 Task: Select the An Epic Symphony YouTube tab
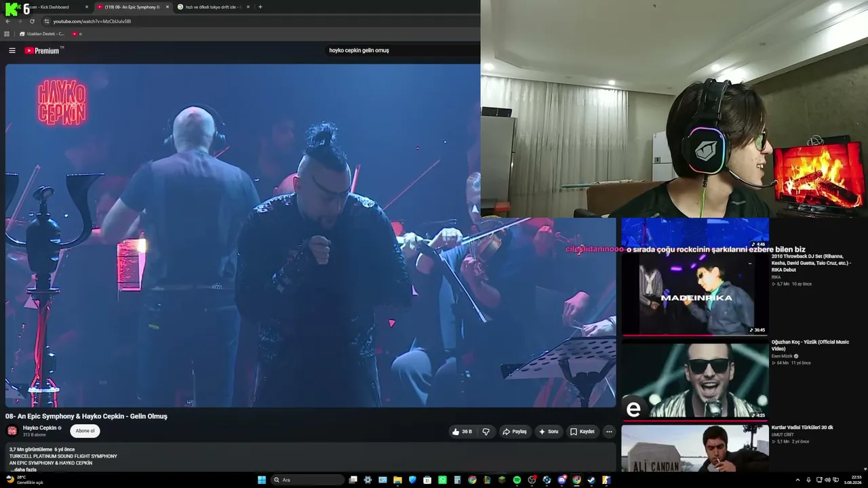132,7
